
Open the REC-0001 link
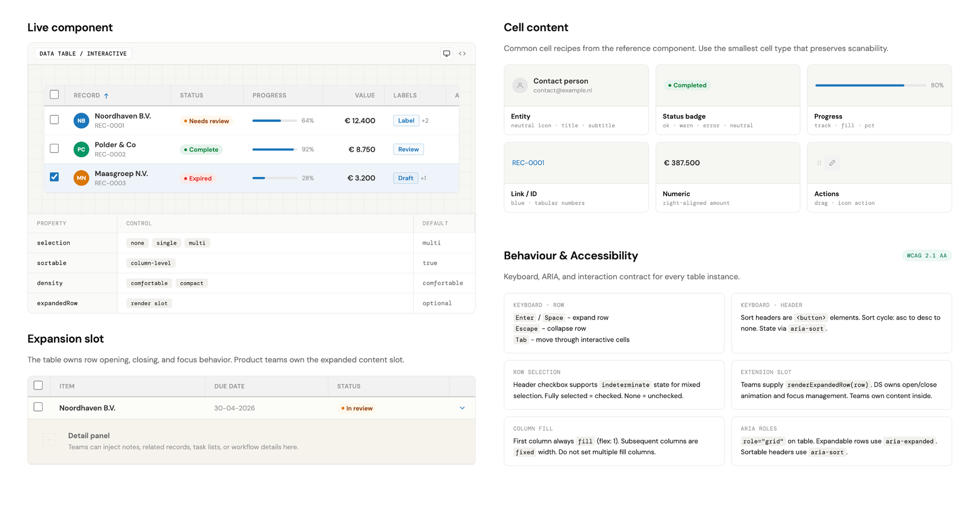click(528, 163)
